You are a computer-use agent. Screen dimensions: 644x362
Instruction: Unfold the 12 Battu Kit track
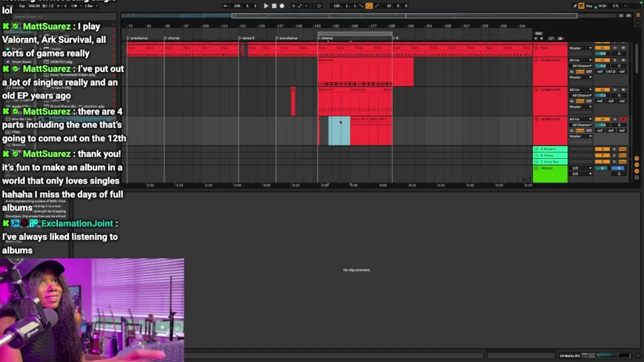(x=536, y=60)
